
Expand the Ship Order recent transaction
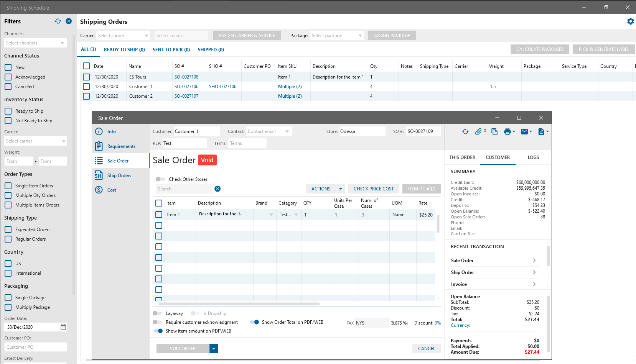tap(534, 272)
